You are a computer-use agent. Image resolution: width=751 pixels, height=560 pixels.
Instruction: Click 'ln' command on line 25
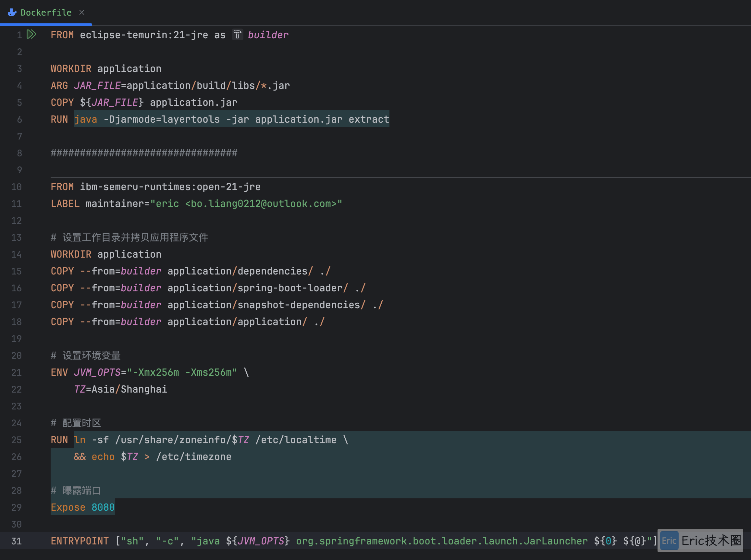coord(80,440)
